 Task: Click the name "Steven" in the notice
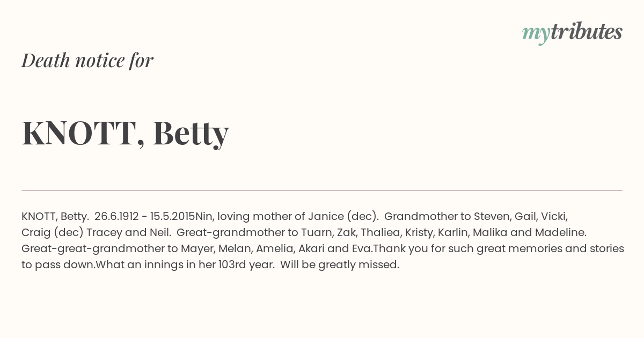pyautogui.click(x=491, y=217)
